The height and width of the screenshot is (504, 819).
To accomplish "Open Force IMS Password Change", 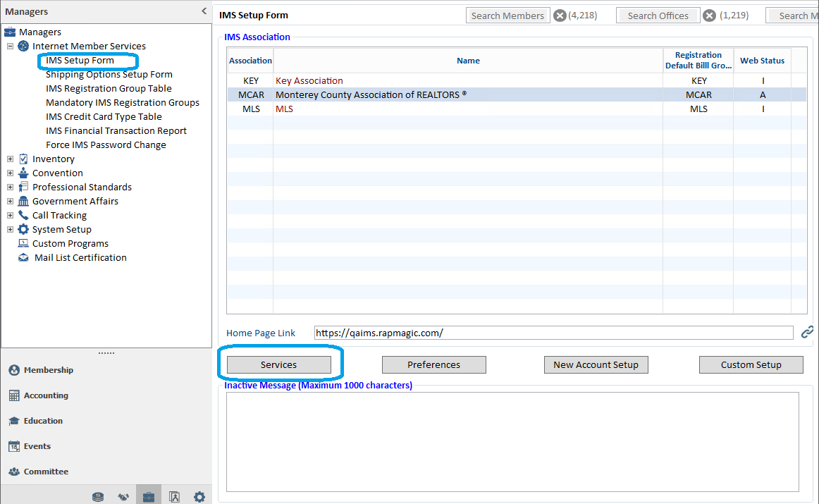I will [106, 145].
